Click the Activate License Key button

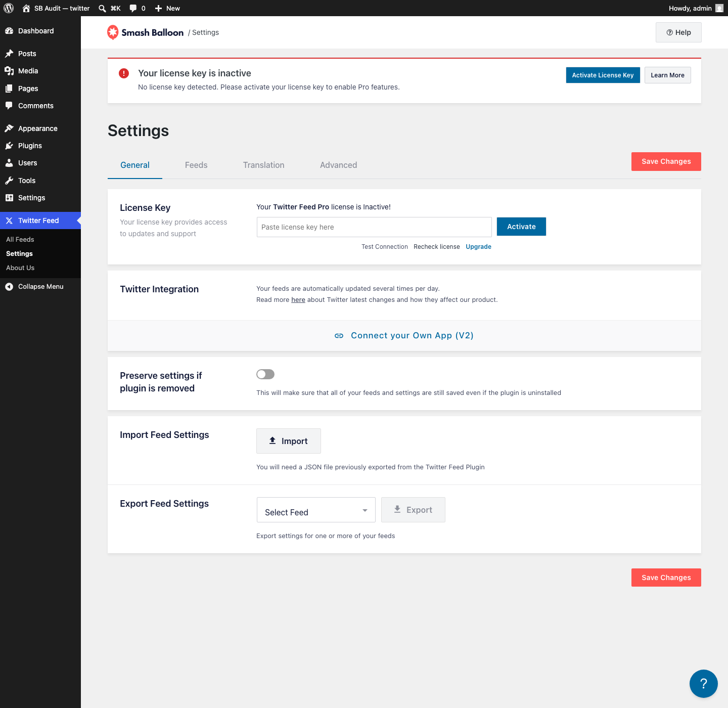click(x=603, y=75)
